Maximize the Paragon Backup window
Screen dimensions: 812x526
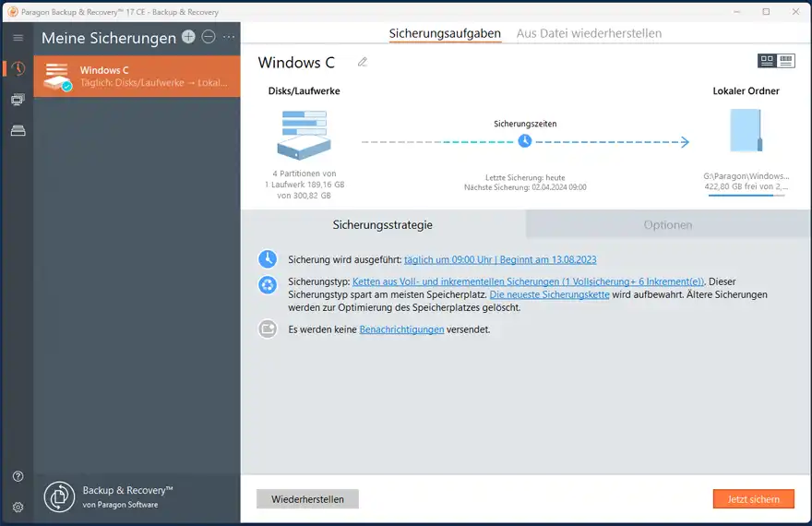[x=766, y=11]
